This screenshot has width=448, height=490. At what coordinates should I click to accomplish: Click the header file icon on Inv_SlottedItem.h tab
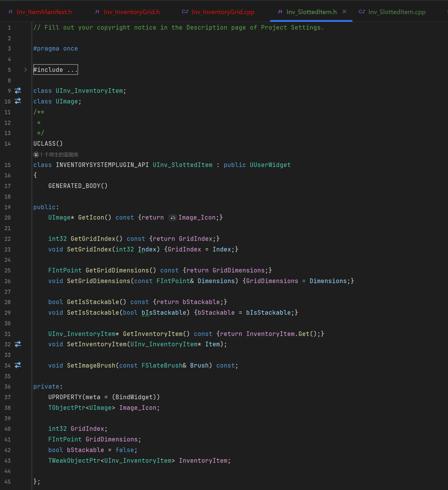pyautogui.click(x=280, y=12)
